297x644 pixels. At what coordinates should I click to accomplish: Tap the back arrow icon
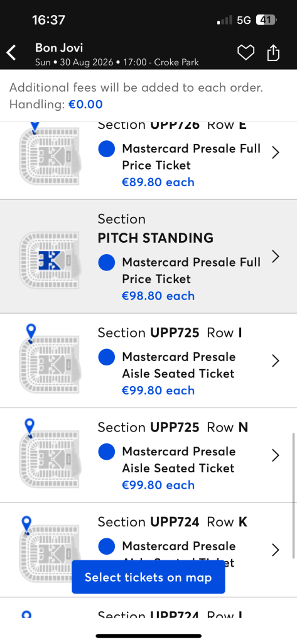(x=11, y=53)
